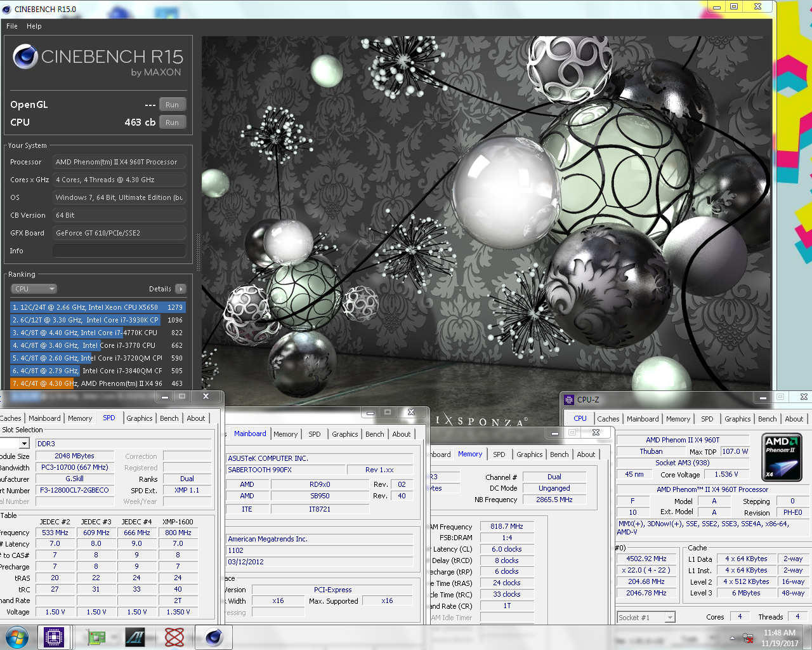
Task: Select ranking row Intel Core i7-4770K
Action: point(98,333)
